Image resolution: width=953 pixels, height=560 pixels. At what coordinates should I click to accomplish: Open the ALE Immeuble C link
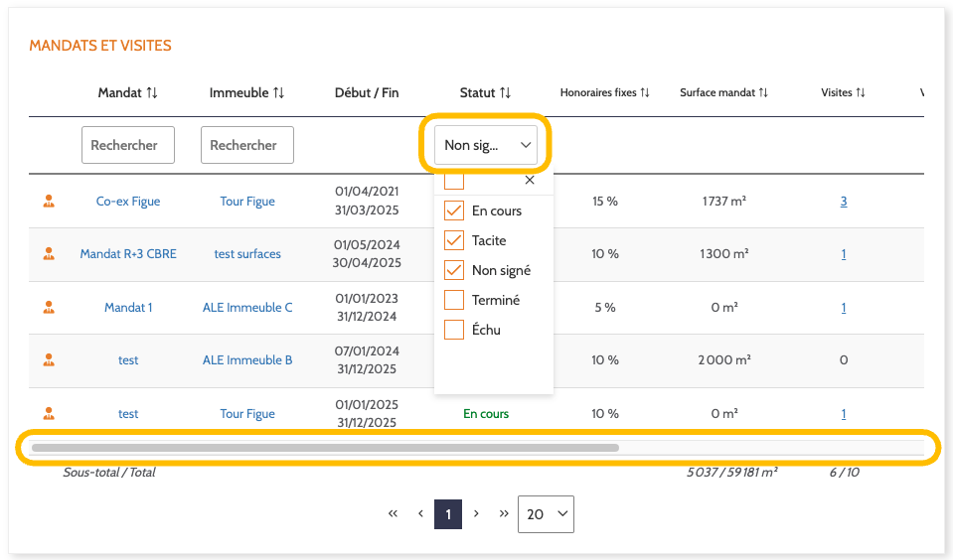[x=247, y=307]
